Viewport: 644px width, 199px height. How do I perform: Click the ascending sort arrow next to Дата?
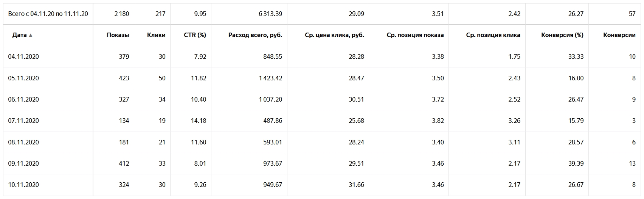[31, 35]
